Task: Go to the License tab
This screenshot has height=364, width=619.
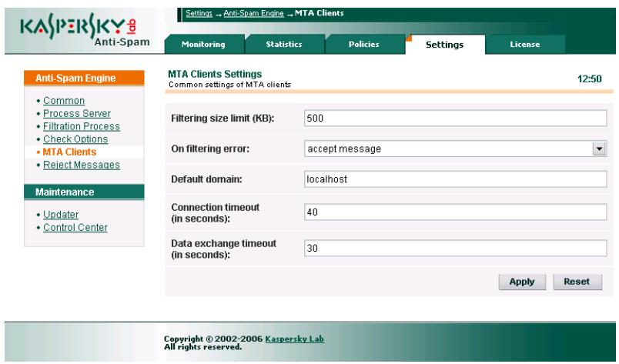Action: [525, 44]
